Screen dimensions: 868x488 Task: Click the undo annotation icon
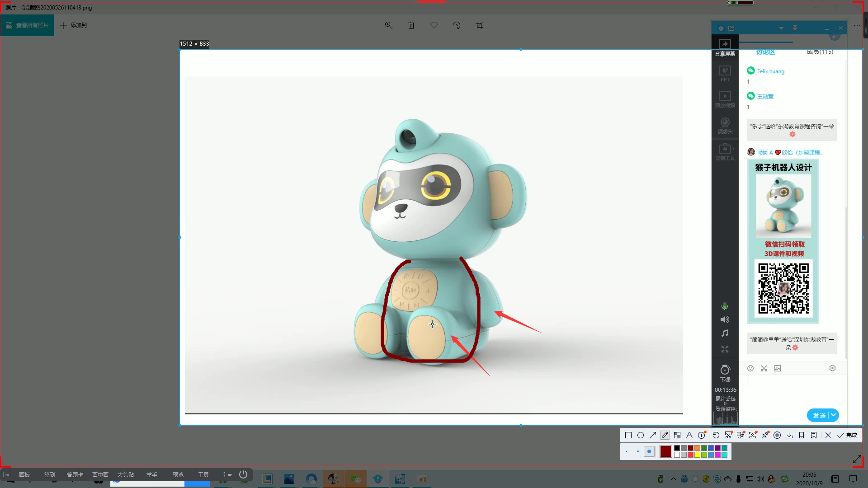click(x=716, y=435)
